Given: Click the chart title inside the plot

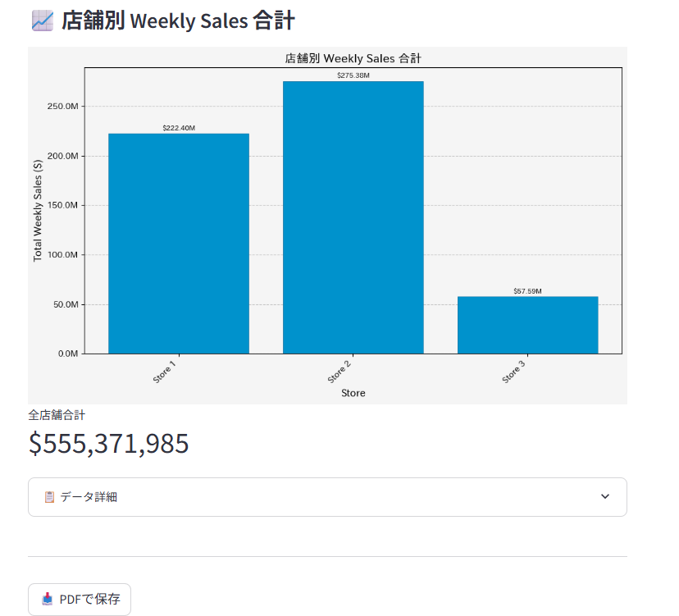Looking at the screenshot, I should pos(353,58).
